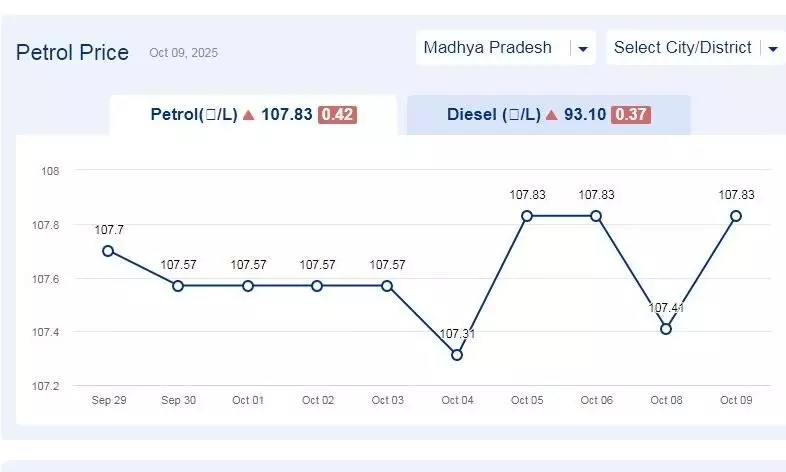The width and height of the screenshot is (786, 472).
Task: Select the Oct 03 data point marker
Action: tap(387, 286)
